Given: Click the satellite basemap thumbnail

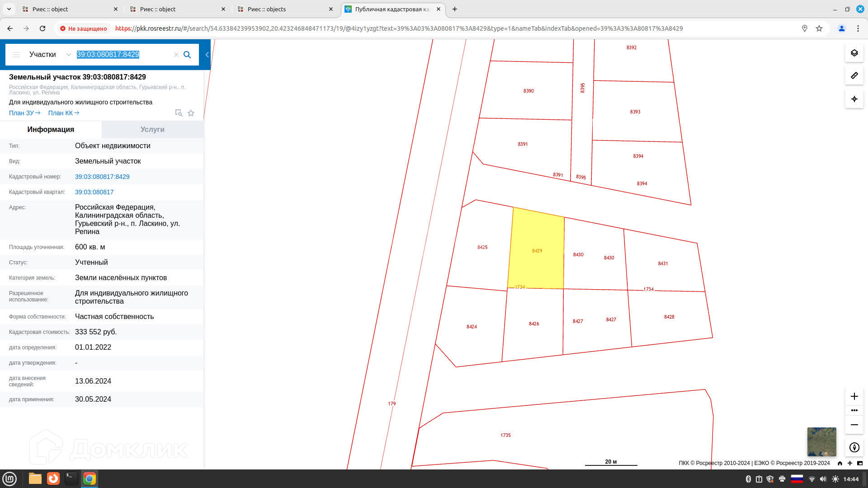Looking at the screenshot, I should click(x=821, y=441).
